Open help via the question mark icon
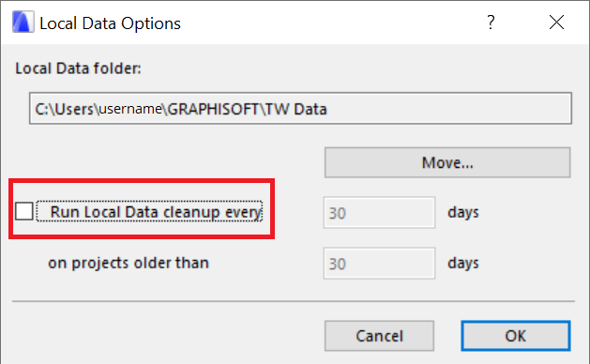The width and height of the screenshot is (590, 364). 491,23
